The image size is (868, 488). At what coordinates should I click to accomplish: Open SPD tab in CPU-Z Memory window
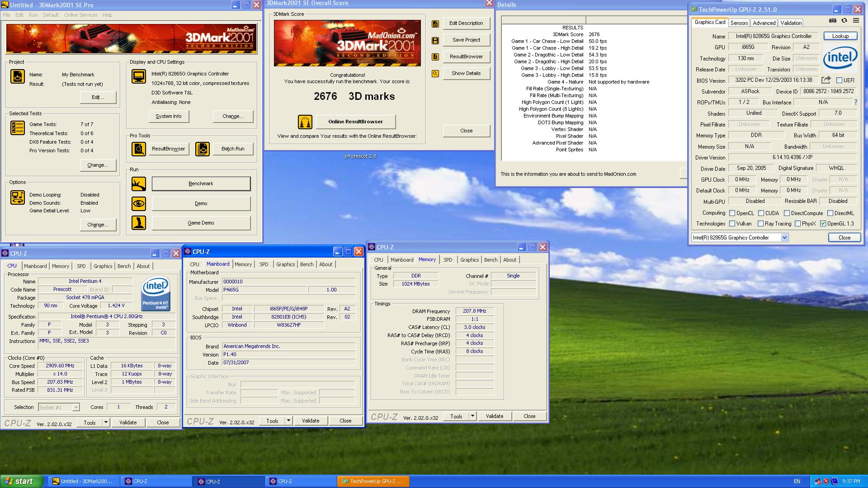448,260
